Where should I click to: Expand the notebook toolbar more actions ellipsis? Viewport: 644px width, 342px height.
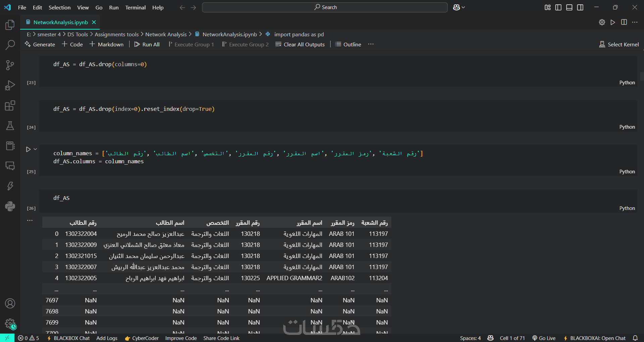coord(370,44)
